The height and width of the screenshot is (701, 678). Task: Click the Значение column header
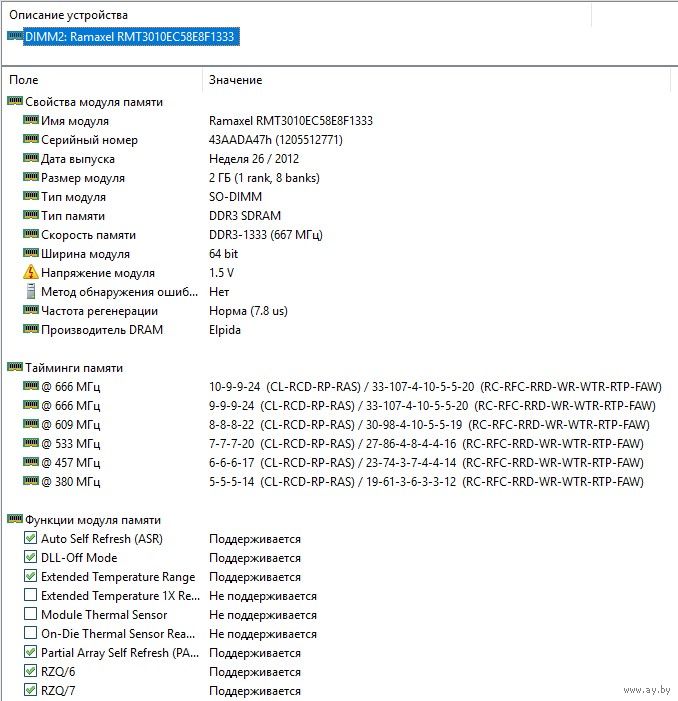pos(236,79)
